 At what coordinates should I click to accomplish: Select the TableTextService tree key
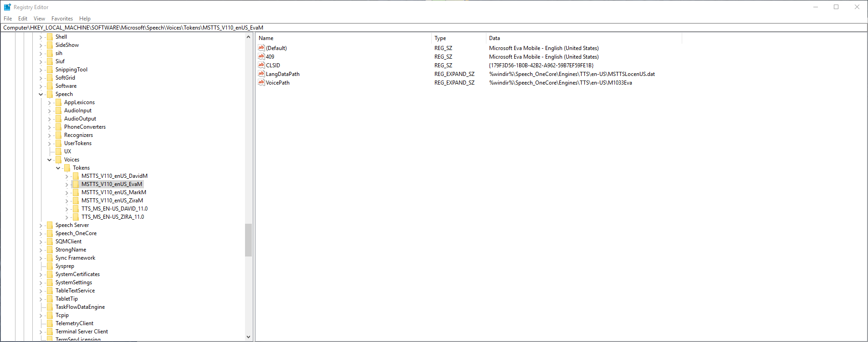75,291
